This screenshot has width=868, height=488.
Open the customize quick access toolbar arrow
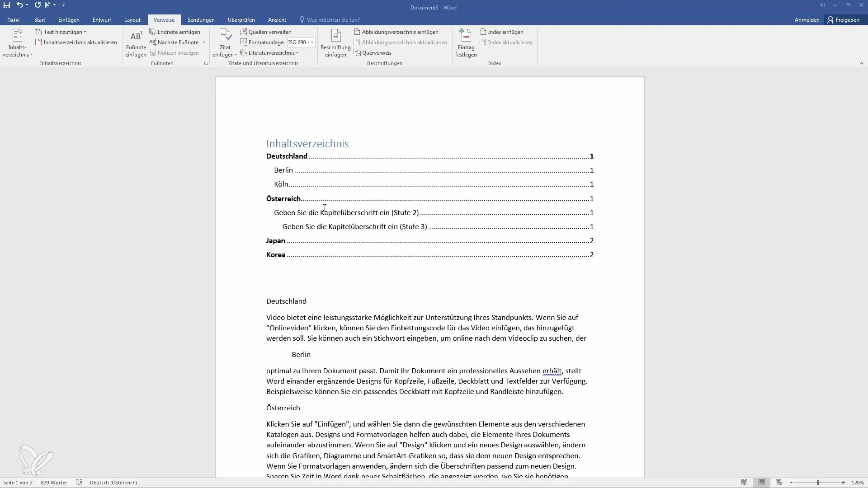(63, 5)
